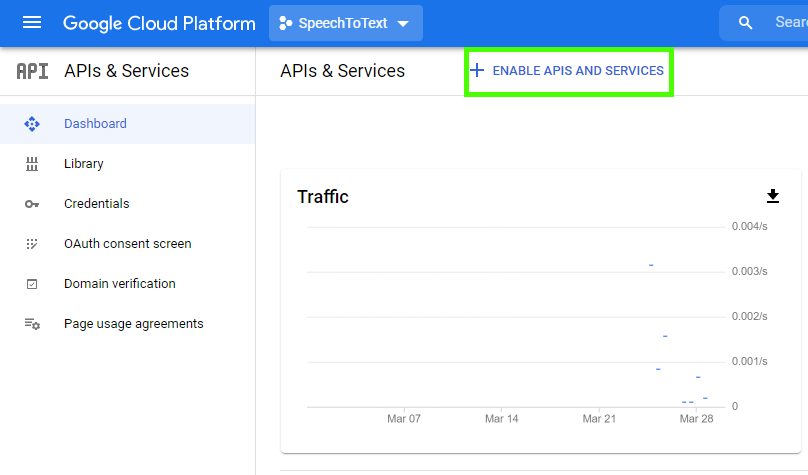808x475 pixels.
Task: Click the OAuth consent screen icon
Action: [x=32, y=244]
